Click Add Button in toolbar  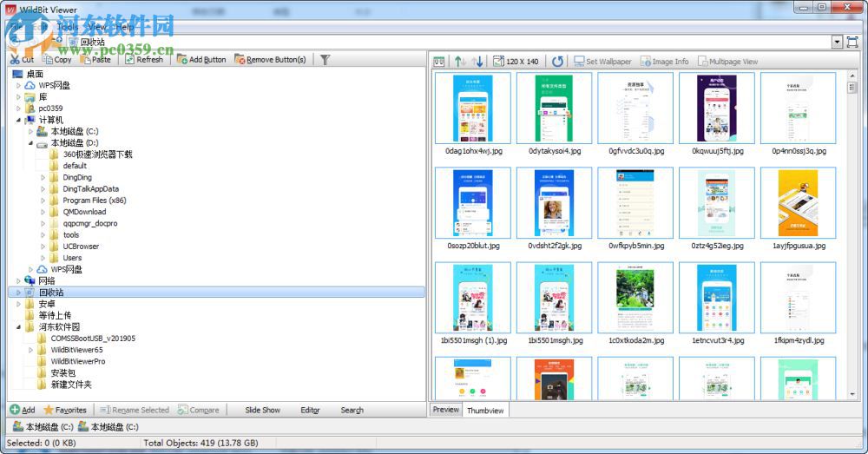coord(201,59)
